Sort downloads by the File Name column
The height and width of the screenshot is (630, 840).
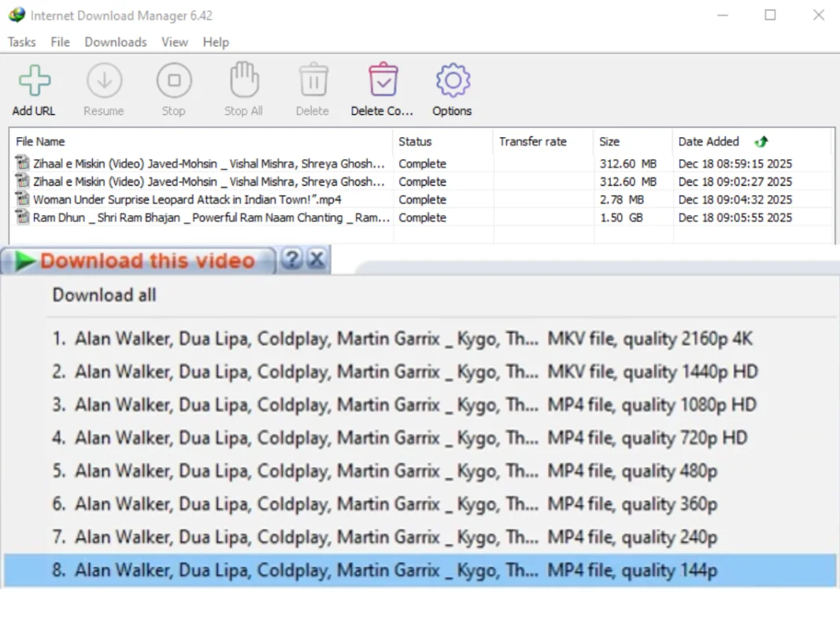[39, 141]
